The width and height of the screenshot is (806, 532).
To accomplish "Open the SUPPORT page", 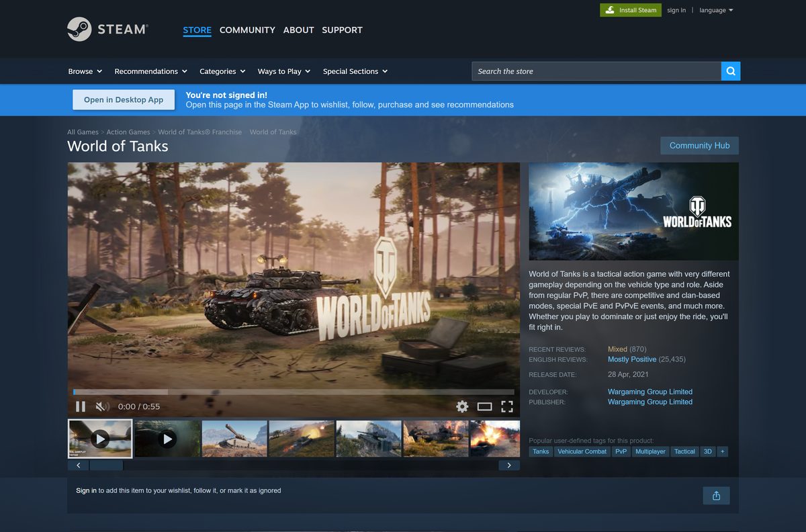I will [x=342, y=30].
